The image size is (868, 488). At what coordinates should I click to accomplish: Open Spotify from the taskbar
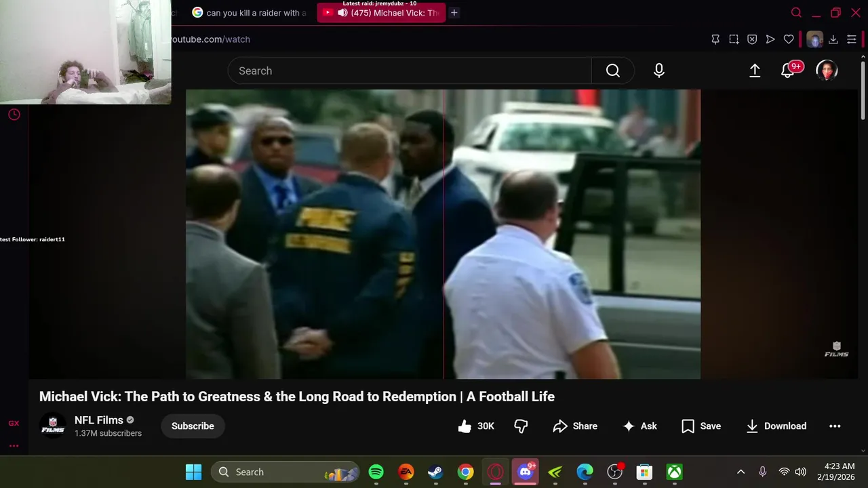tap(376, 472)
